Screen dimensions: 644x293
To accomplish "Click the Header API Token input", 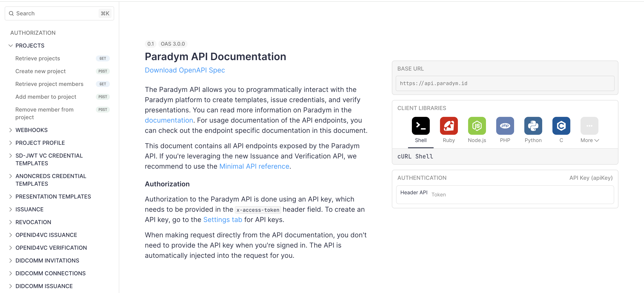I will click(x=505, y=194).
